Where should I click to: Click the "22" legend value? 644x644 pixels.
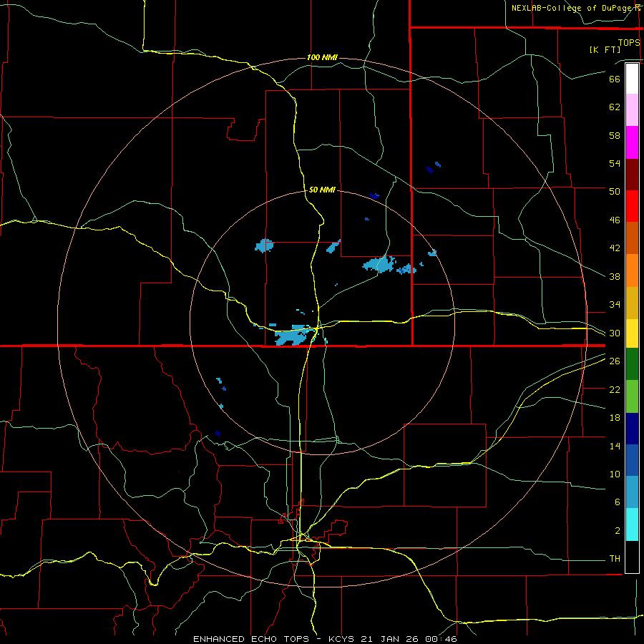[615, 389]
